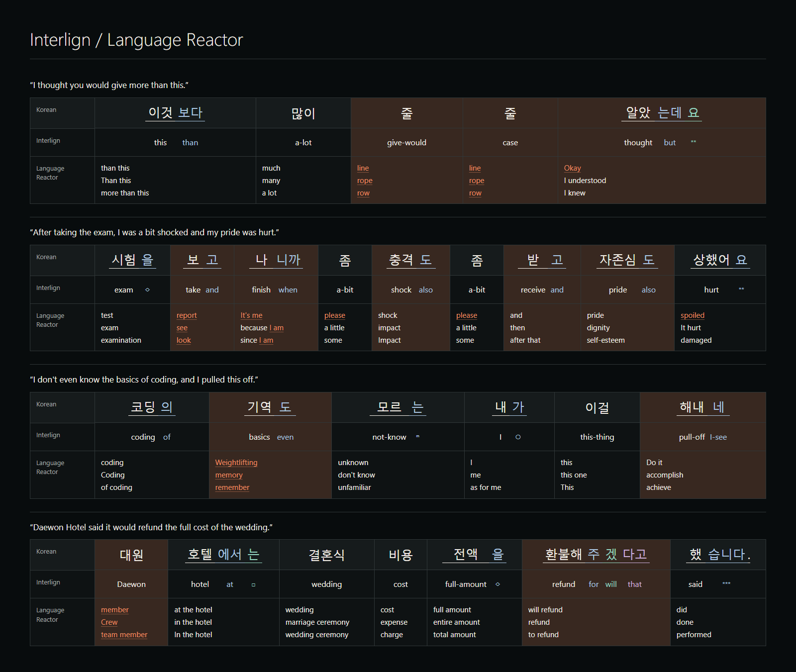This screenshot has width=796, height=672.
Task: Click the 'I understood' translation
Action: pos(585,181)
